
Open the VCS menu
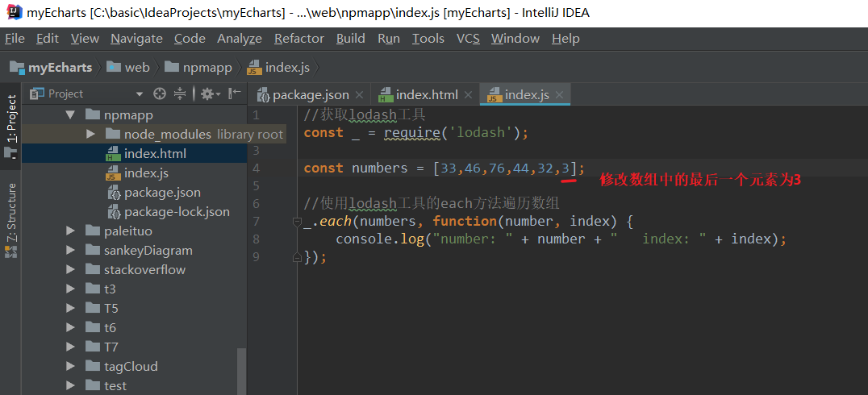pos(468,39)
